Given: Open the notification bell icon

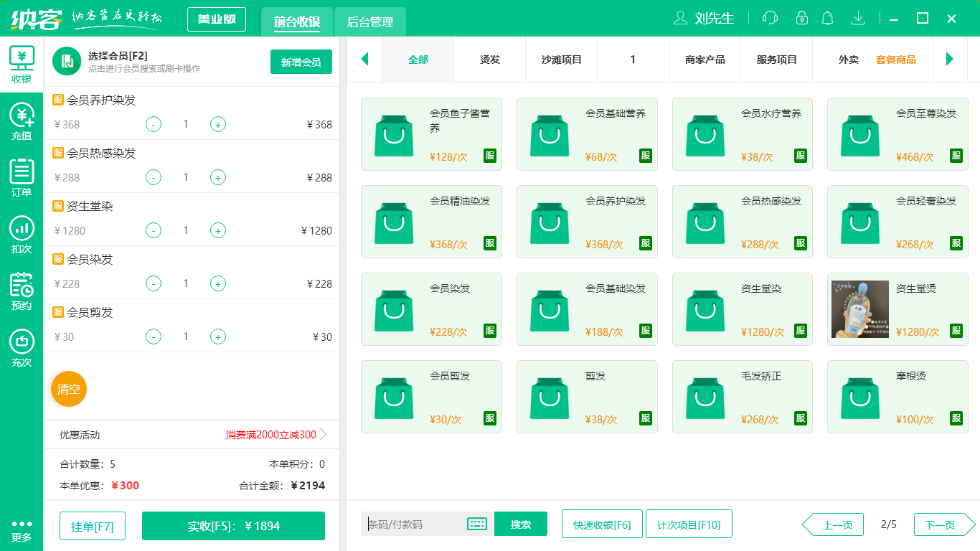Looking at the screenshot, I should click(x=827, y=18).
